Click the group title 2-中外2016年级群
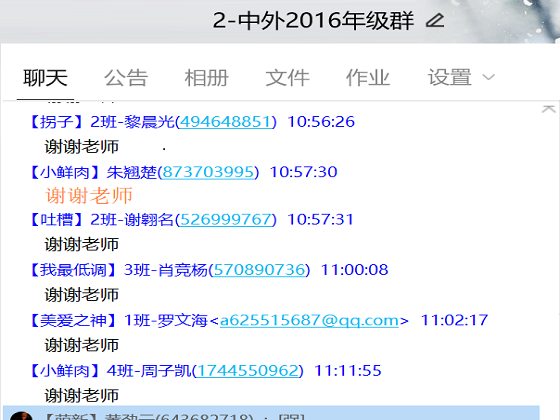Viewport: 560px width, 420px height. point(314,20)
